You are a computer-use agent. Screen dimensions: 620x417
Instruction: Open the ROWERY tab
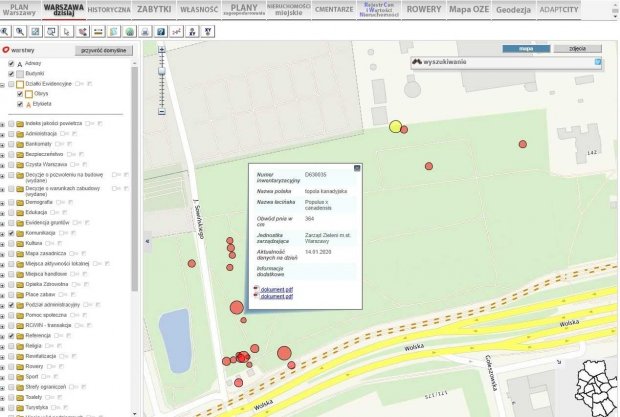[424, 9]
